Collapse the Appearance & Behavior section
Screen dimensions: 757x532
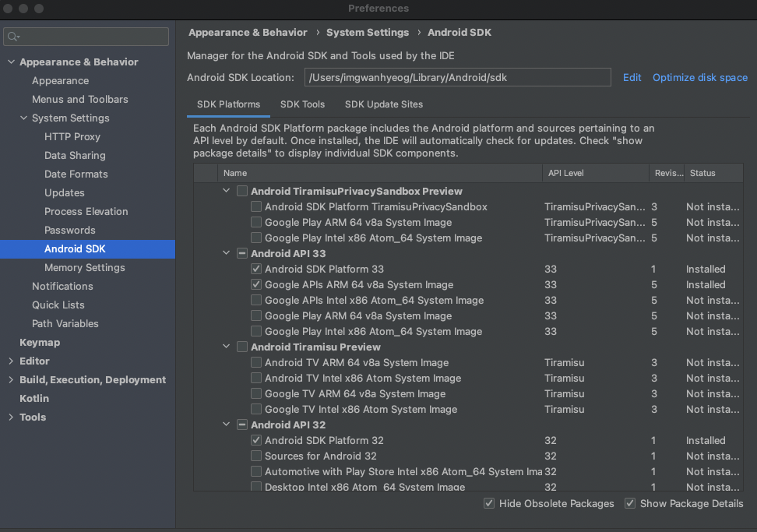click(x=11, y=62)
